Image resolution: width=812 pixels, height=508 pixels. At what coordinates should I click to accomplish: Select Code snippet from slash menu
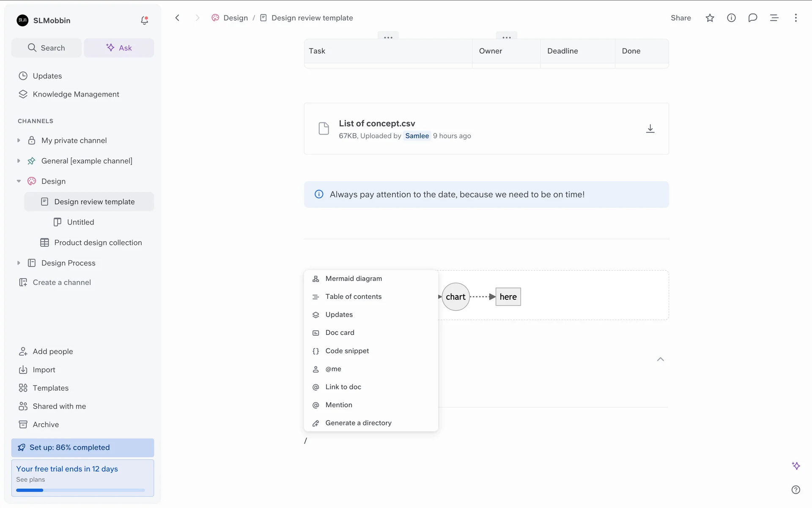point(347,351)
